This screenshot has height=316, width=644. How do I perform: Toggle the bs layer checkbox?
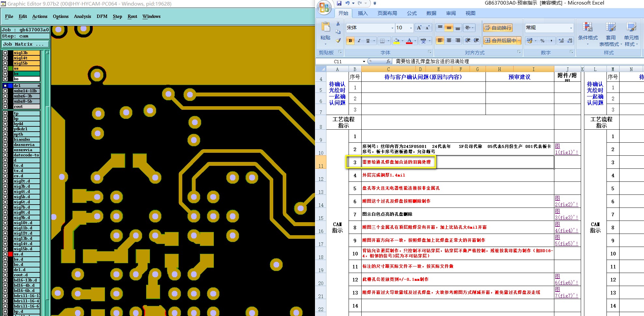pos(5,74)
